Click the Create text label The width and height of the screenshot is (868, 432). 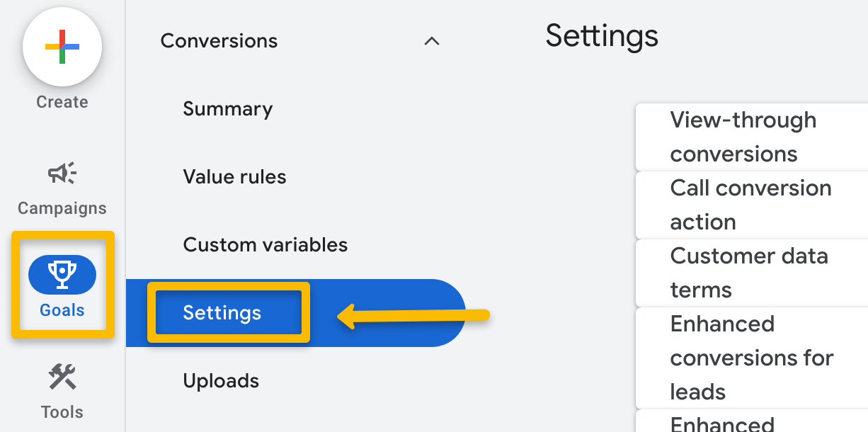(62, 102)
